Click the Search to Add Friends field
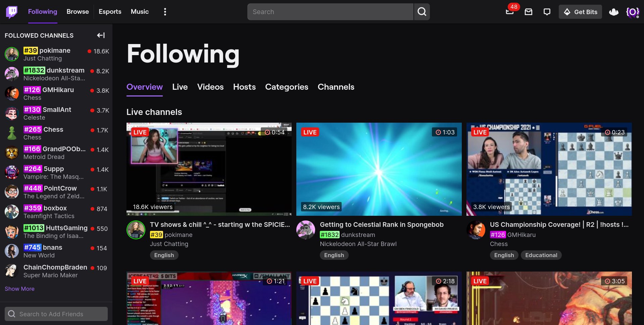 coord(56,314)
